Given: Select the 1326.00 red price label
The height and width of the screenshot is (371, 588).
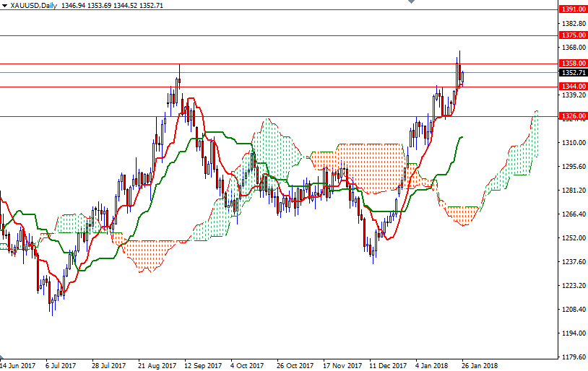Looking at the screenshot, I should (572, 115).
